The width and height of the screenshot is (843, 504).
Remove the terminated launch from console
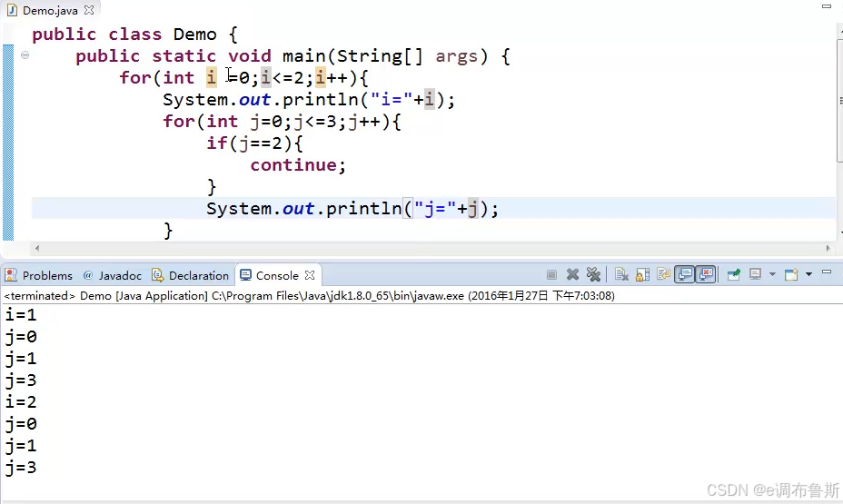click(572, 275)
